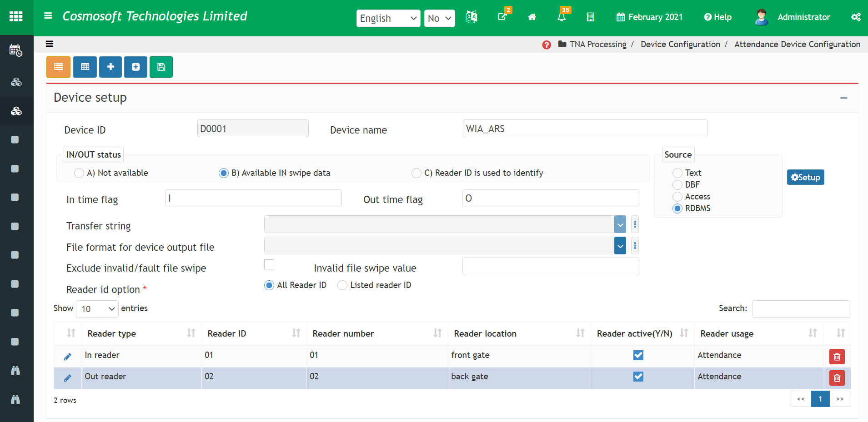
Task: Select All Reader ID option
Action: [x=269, y=285]
